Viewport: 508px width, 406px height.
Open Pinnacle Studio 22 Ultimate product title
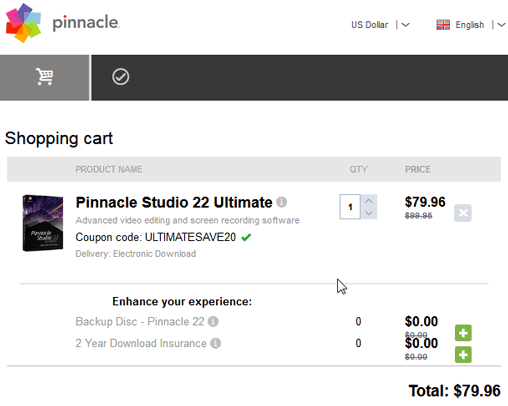point(174,202)
